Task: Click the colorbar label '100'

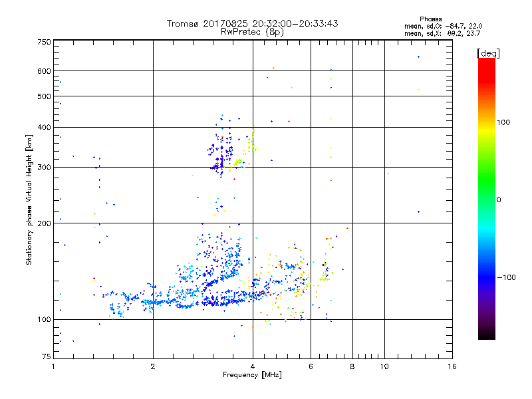Action: (x=503, y=122)
